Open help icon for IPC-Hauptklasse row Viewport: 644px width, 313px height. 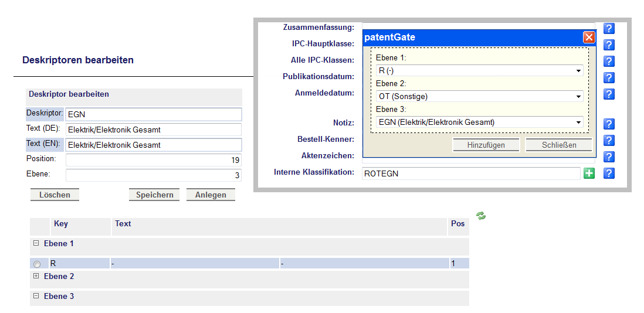[609, 45]
